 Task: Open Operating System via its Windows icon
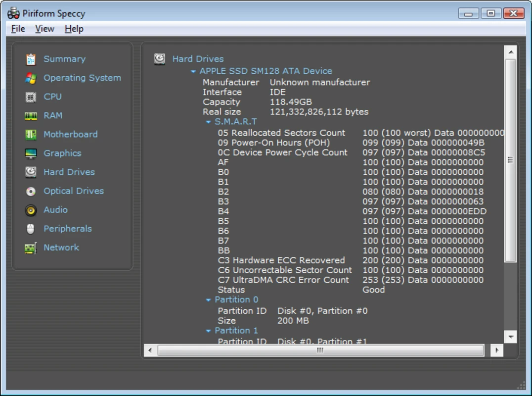[31, 78]
